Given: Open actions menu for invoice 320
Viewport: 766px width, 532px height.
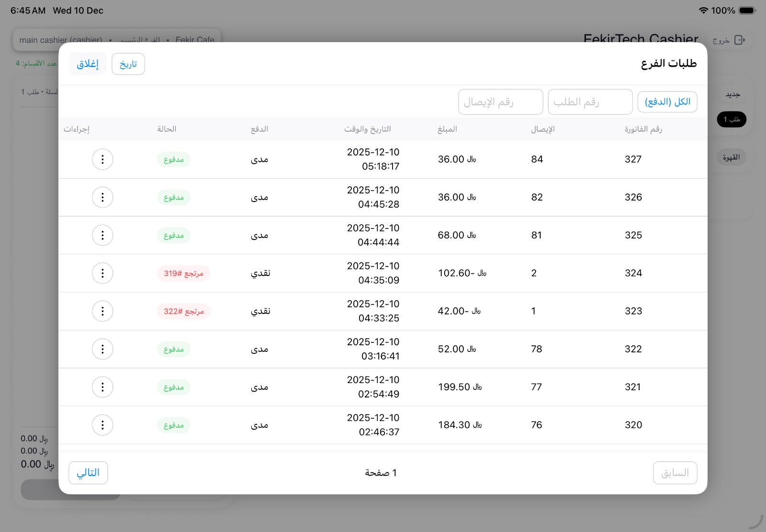Looking at the screenshot, I should coord(102,425).
